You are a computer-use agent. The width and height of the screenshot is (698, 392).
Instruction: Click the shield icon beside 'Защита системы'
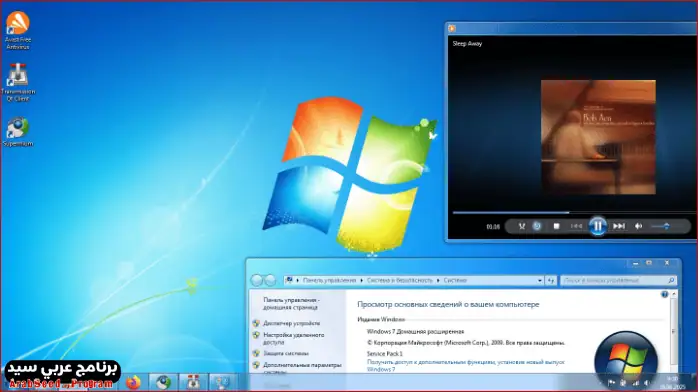(256, 353)
